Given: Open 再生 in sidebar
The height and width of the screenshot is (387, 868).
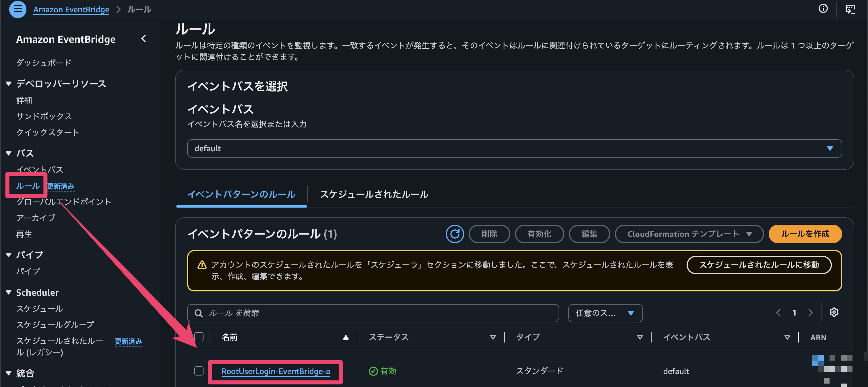Looking at the screenshot, I should [x=24, y=234].
